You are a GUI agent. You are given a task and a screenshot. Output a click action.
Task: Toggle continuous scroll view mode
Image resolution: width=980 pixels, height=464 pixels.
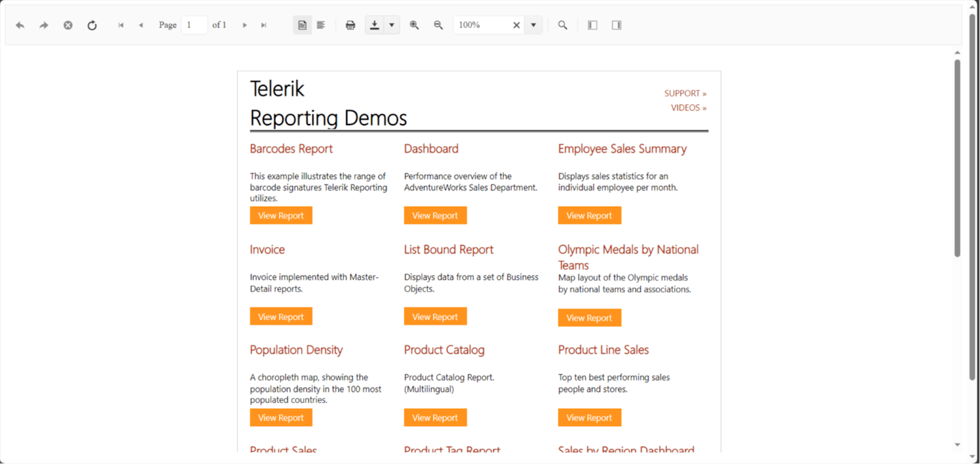pyautogui.click(x=321, y=25)
